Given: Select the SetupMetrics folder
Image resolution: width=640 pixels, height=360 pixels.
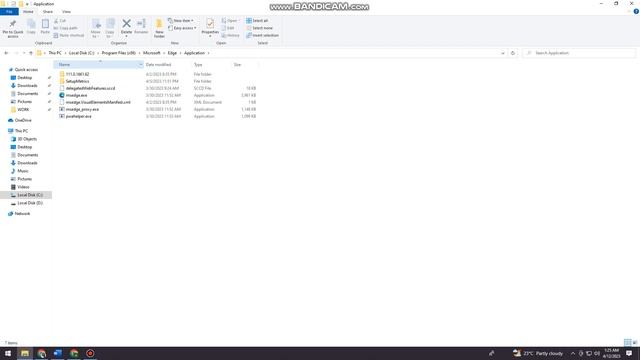Looking at the screenshot, I should [77, 81].
